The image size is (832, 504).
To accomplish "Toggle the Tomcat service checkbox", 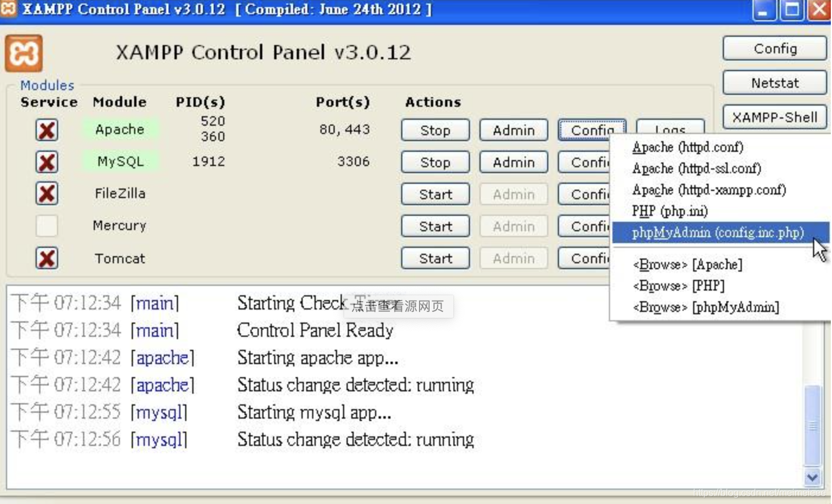I will [x=47, y=258].
